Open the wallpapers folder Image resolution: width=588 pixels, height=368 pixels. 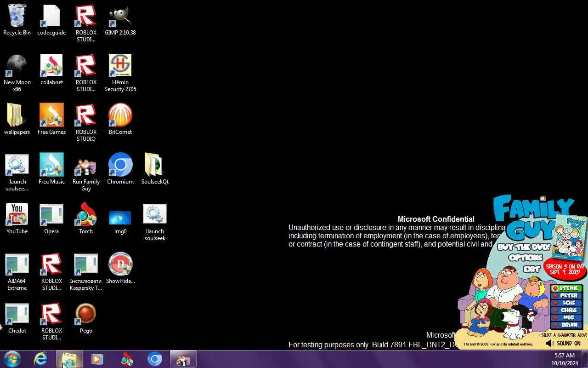(x=17, y=120)
